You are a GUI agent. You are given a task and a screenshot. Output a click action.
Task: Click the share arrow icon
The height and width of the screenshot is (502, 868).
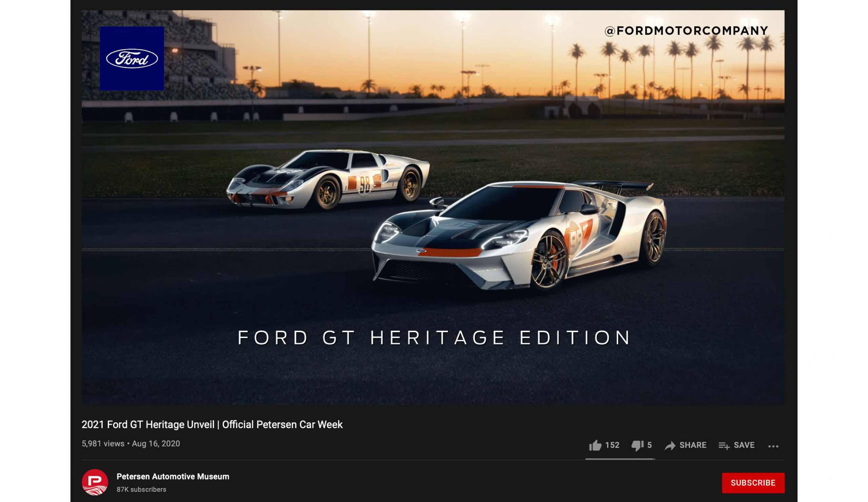click(670, 445)
